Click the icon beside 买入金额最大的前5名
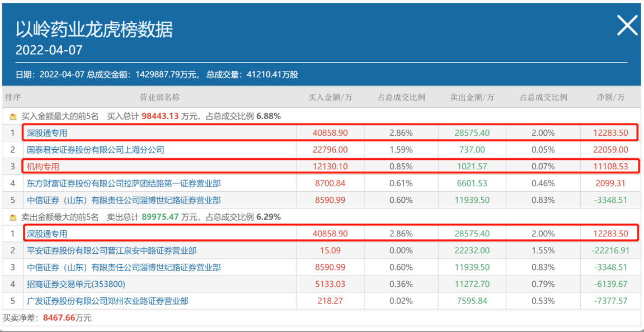The height and width of the screenshot is (332, 644). click(x=13, y=117)
